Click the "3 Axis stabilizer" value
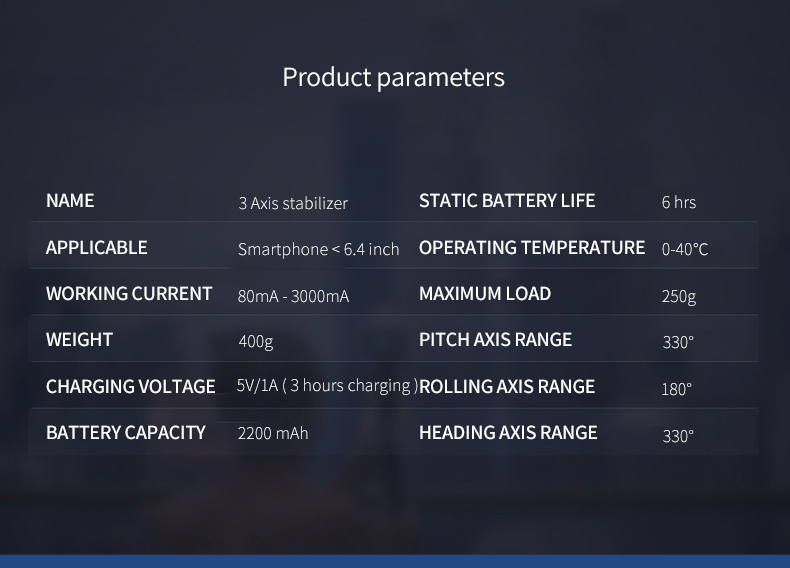The height and width of the screenshot is (568, 790). (x=293, y=203)
